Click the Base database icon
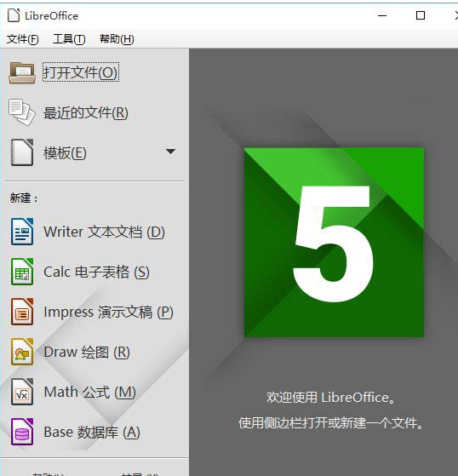Viewport: 458px width, 476px height. point(22,432)
